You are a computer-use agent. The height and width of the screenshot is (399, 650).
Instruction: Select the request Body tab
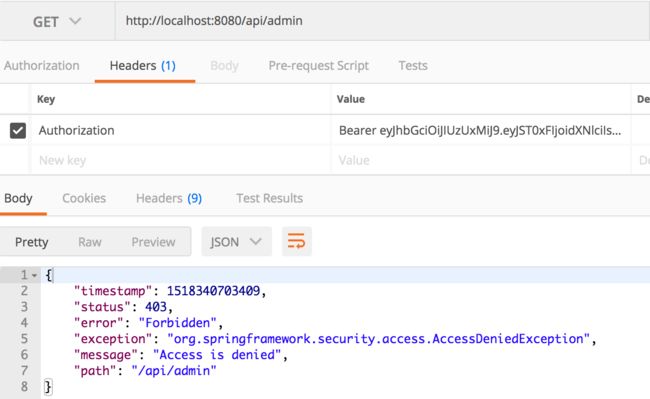[x=224, y=65]
